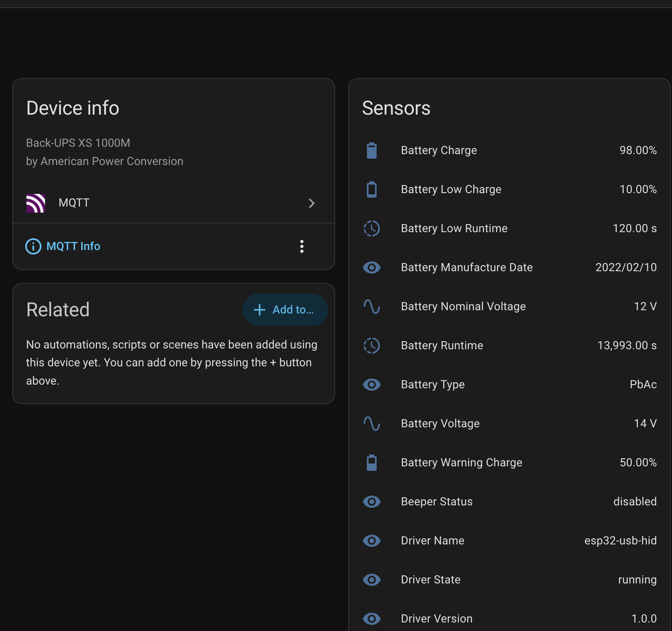Screen dimensions: 672x631
Task: Click the 120.00 s low runtime value
Action: pyautogui.click(x=635, y=228)
